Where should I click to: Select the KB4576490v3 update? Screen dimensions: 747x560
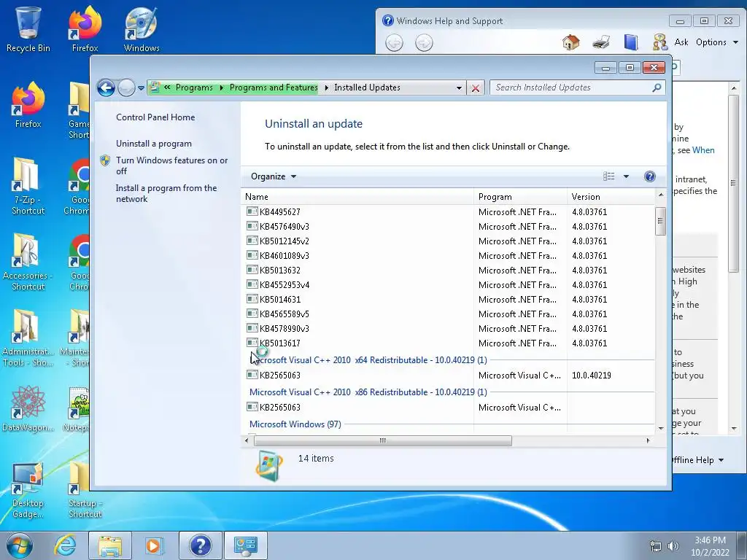tap(449, 227)
